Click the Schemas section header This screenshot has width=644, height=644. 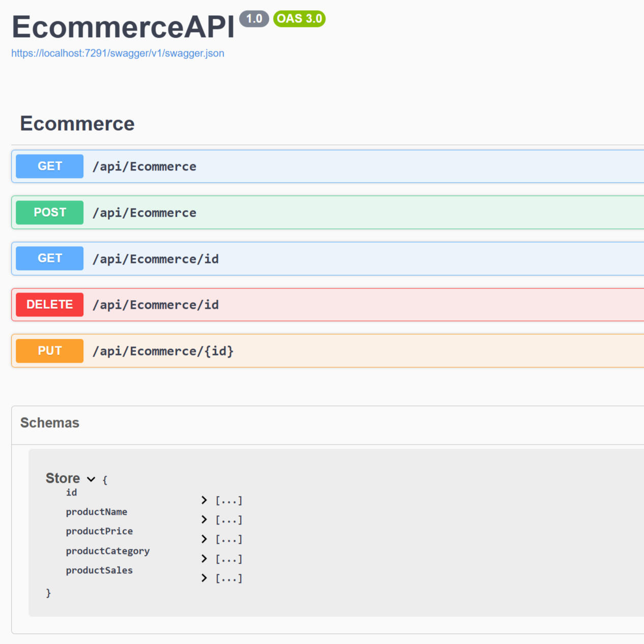pyautogui.click(x=49, y=423)
